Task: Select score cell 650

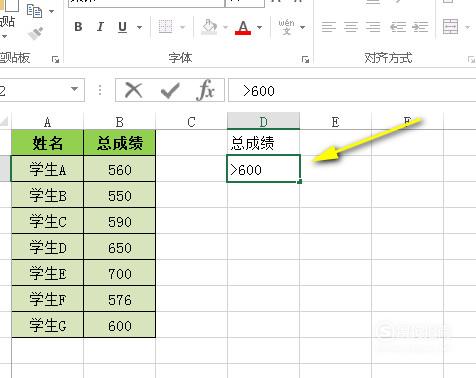Action: pos(119,247)
